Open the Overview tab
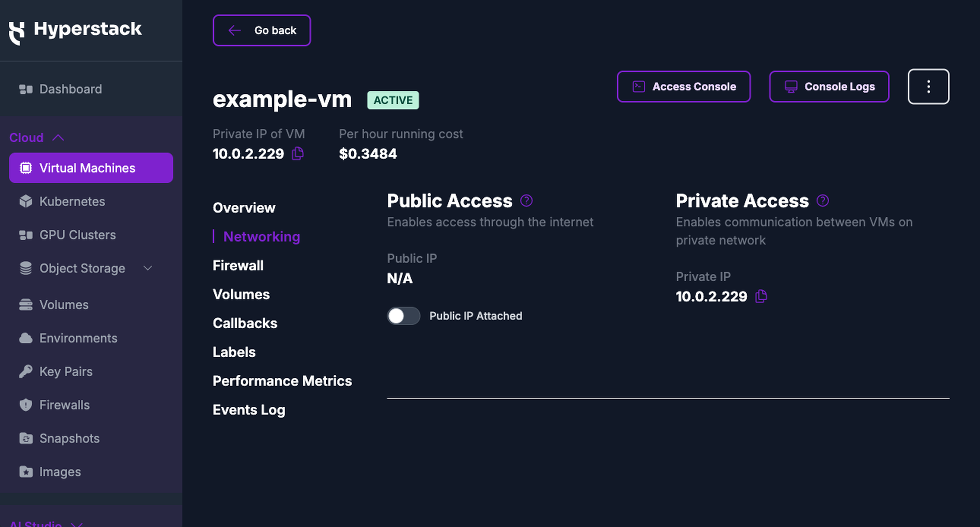 pyautogui.click(x=244, y=208)
